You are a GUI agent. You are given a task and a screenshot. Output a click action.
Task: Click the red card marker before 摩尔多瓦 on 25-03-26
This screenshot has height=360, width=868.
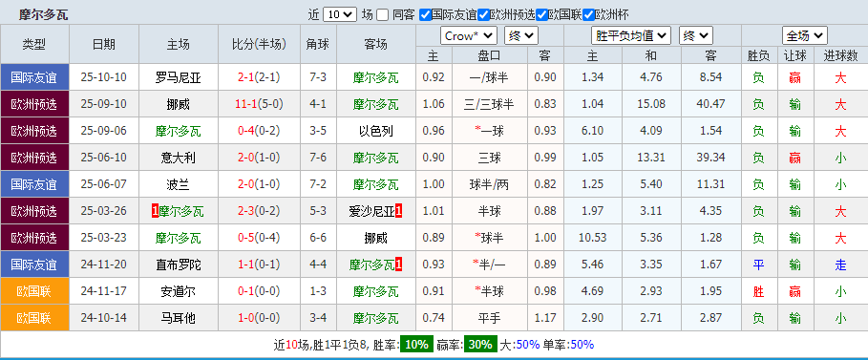(155, 211)
